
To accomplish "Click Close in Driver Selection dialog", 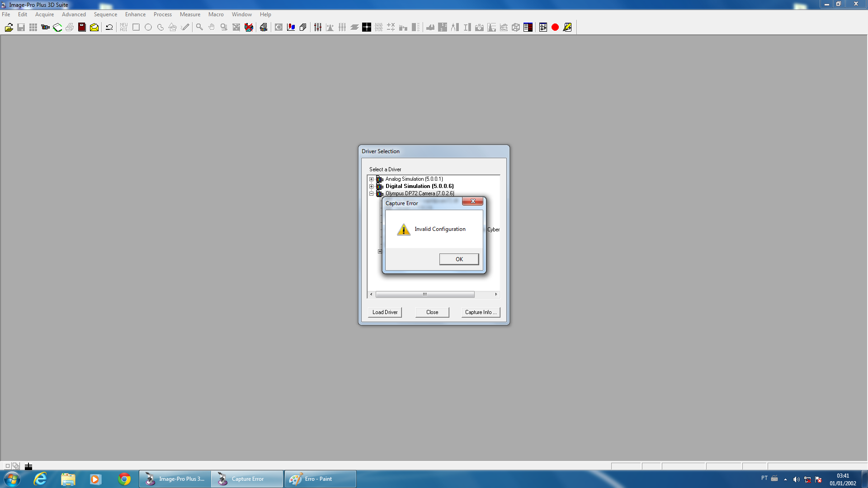I will tap(432, 312).
